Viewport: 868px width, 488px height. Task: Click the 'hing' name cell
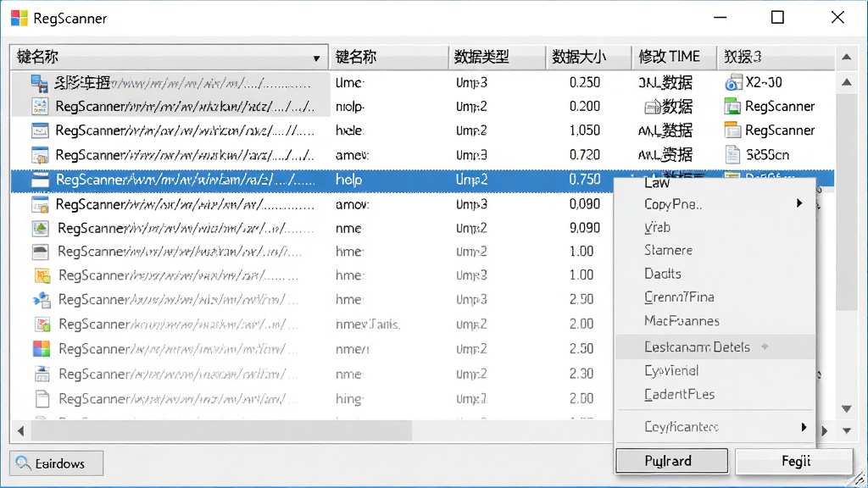(x=349, y=399)
